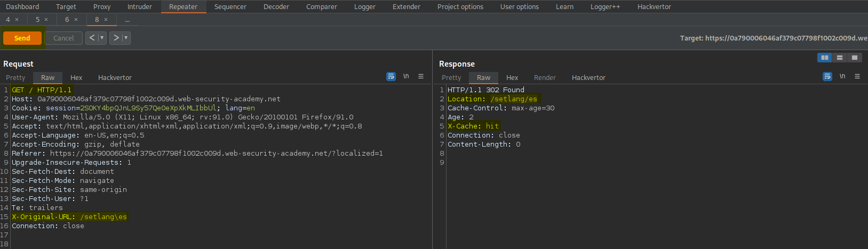Select Request Raw view tab
The width and height of the screenshot is (868, 249).
48,77
